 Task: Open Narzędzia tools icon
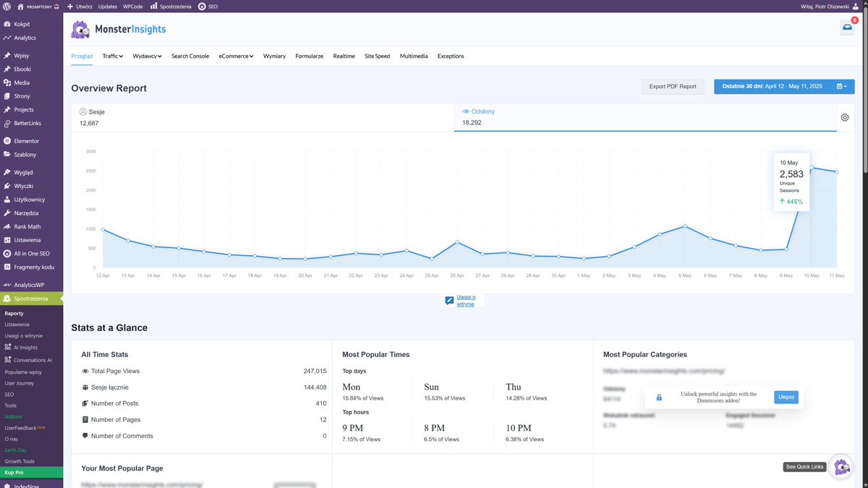point(7,213)
